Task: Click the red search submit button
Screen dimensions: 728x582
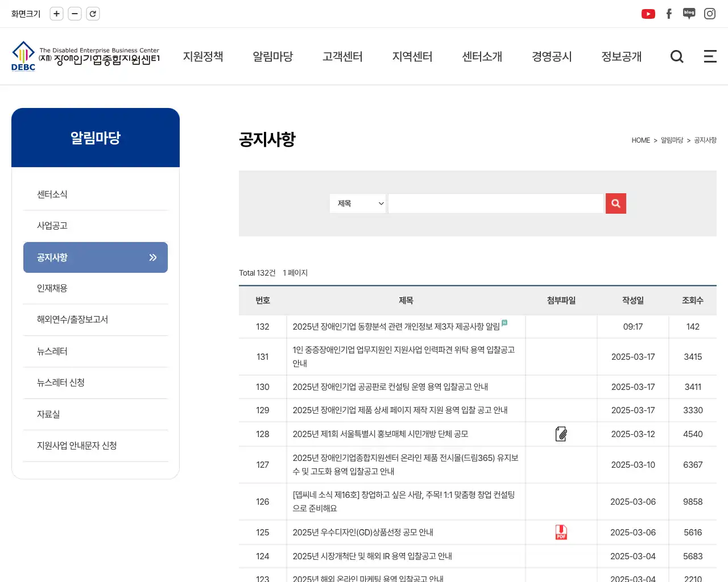Action: [x=616, y=203]
